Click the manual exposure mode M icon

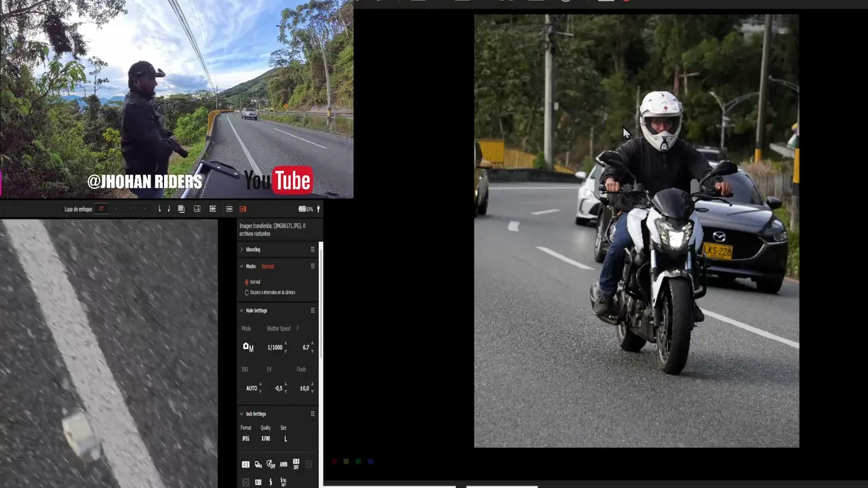coord(248,347)
